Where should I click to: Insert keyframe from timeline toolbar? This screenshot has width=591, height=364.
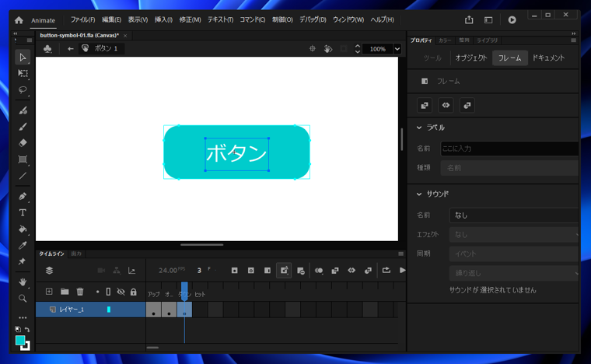[234, 270]
